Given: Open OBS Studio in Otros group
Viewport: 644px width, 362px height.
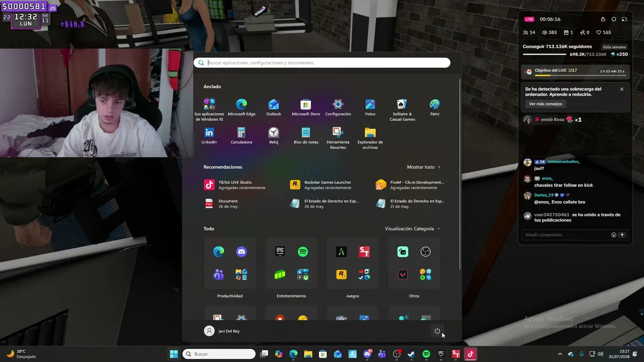Looking at the screenshot, I should coord(426,252).
